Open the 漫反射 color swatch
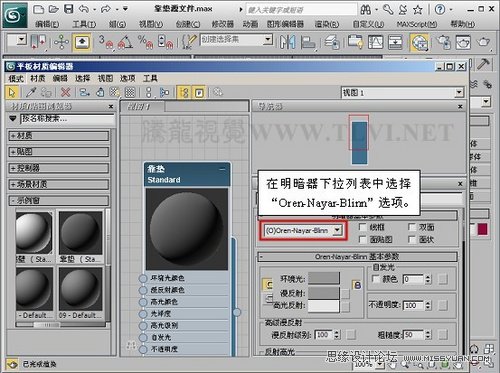Image resolution: width=500 pixels, height=373 pixels. click(x=324, y=294)
